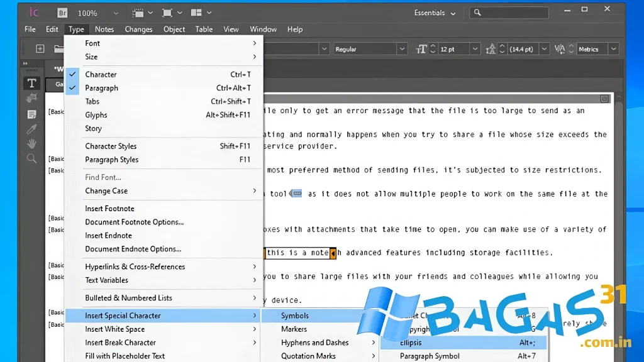Screen dimensions: 644x362
Task: Click the font size TT icon
Action: coord(421,49)
